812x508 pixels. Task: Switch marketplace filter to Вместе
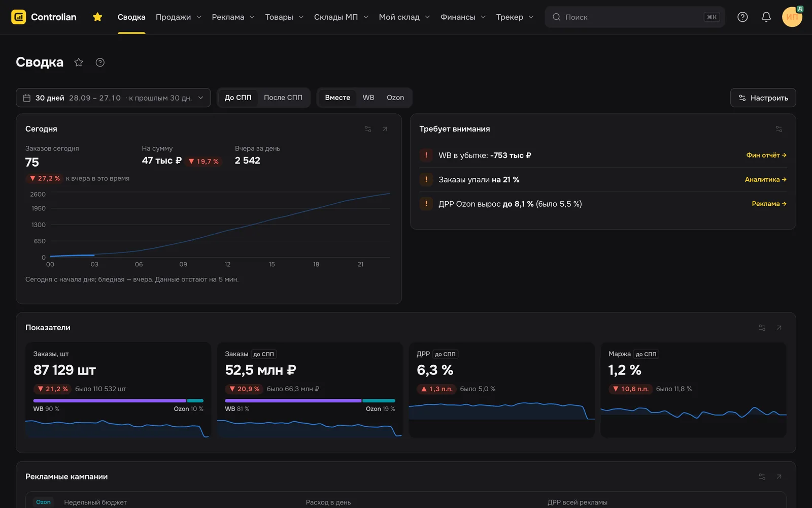pos(337,98)
